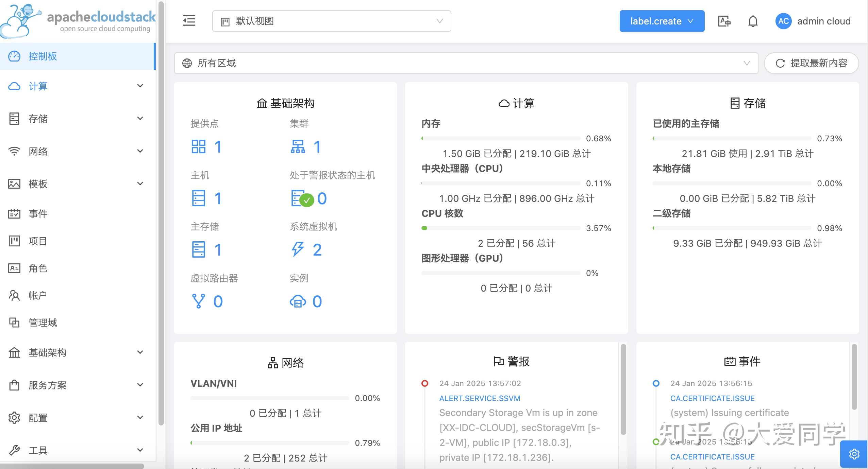This screenshot has width=868, height=469.
Task: Click the AC admin avatar
Action: pyautogui.click(x=784, y=21)
